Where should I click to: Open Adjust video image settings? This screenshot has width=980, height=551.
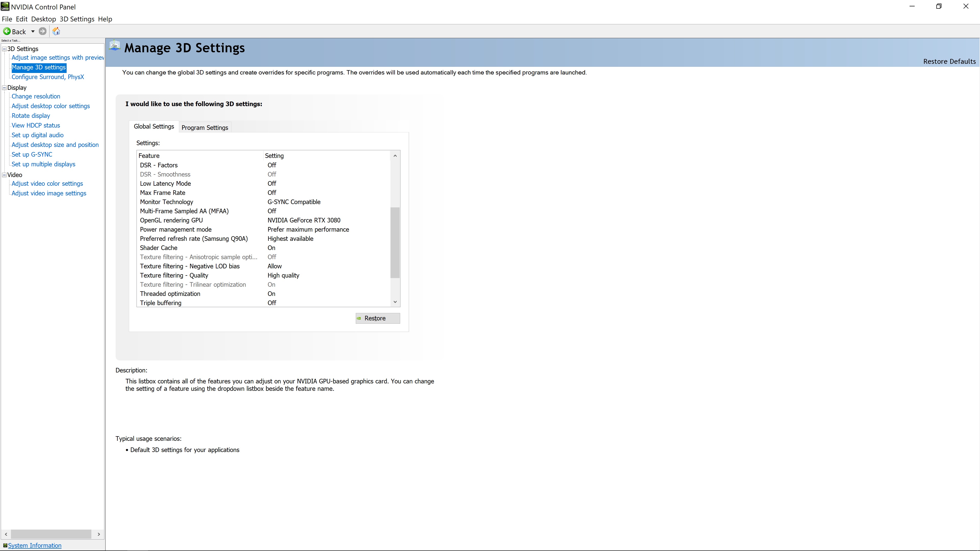(49, 193)
